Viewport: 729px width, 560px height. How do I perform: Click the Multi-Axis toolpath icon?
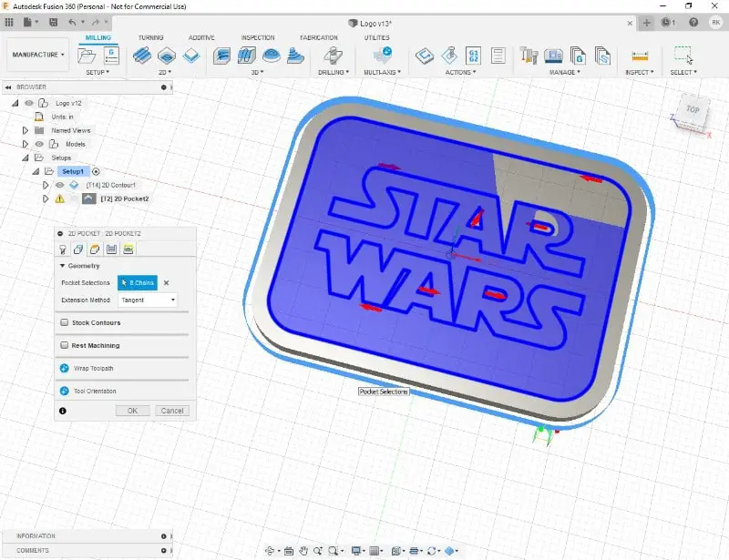coord(383,56)
